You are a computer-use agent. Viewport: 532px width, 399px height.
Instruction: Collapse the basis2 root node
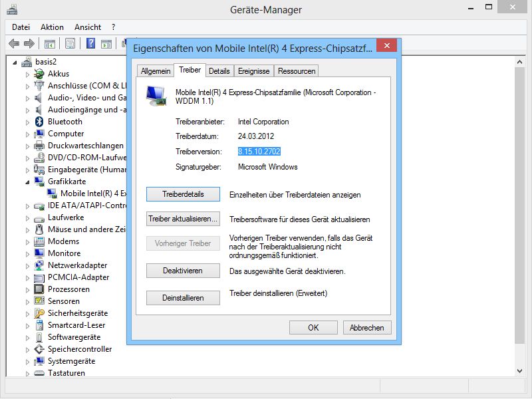click(15, 63)
